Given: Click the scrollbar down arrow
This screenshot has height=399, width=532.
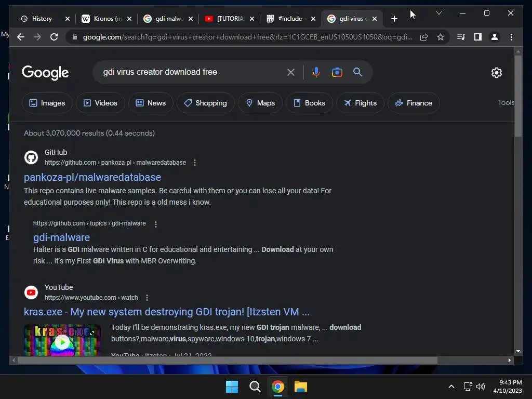Looking at the screenshot, I should [518, 351].
